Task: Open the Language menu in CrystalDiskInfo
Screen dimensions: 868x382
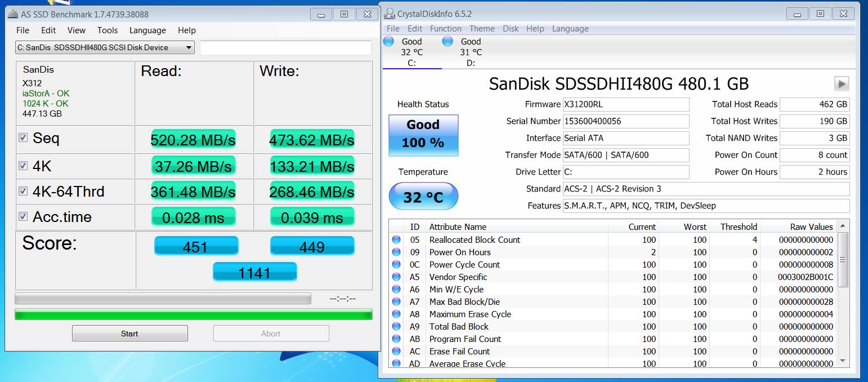Action: [x=570, y=29]
